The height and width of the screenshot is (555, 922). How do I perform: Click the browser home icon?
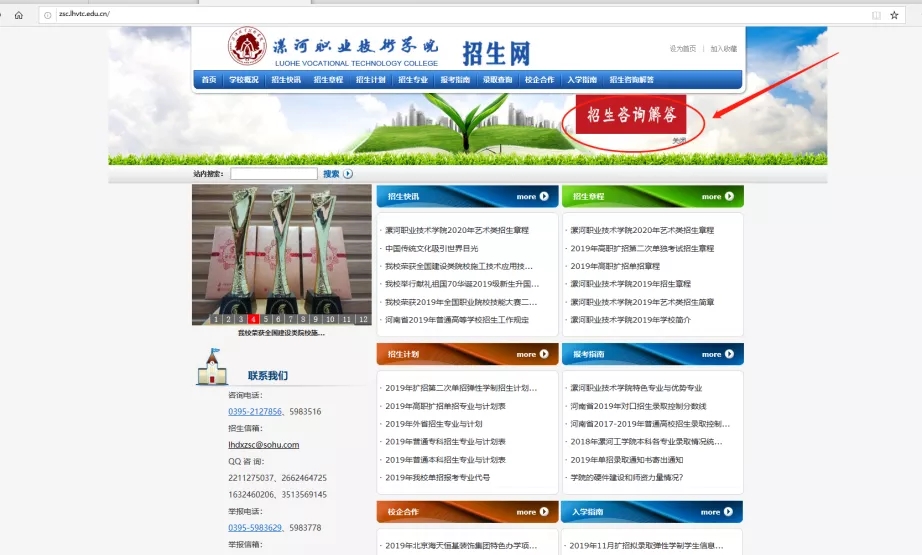point(18,15)
